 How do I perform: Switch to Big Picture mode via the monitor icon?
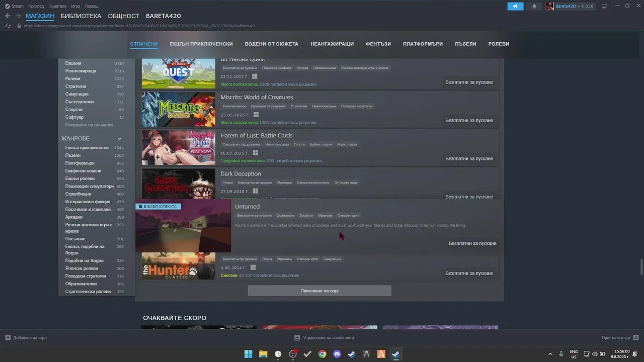(x=604, y=6)
